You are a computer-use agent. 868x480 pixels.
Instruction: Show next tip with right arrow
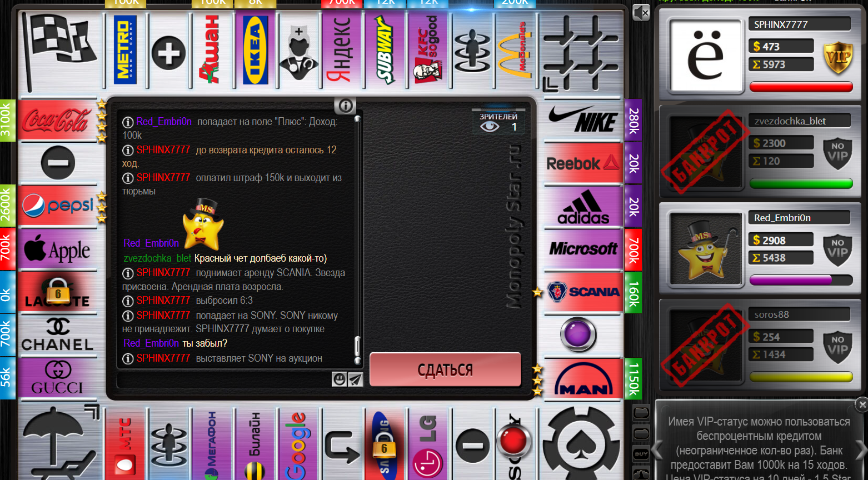click(861, 449)
